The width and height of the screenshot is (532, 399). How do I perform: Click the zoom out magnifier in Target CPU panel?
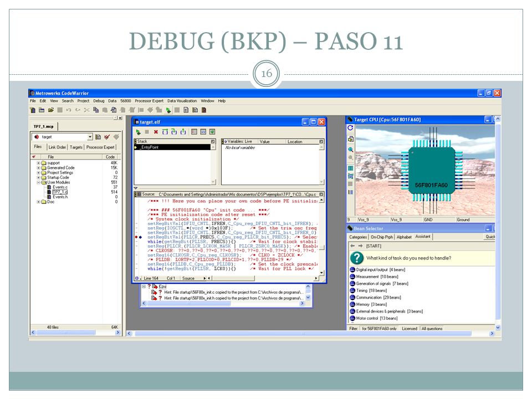(350, 158)
